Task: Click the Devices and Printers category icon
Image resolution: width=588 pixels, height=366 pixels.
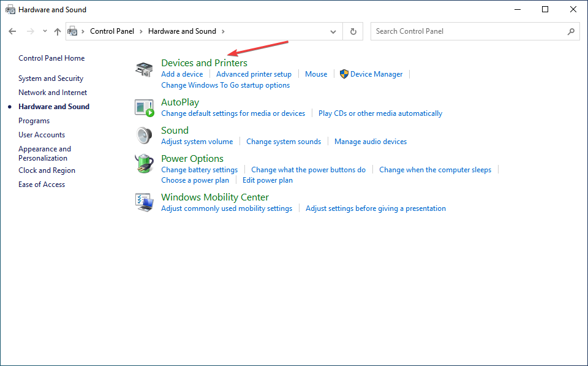Action: click(x=144, y=69)
